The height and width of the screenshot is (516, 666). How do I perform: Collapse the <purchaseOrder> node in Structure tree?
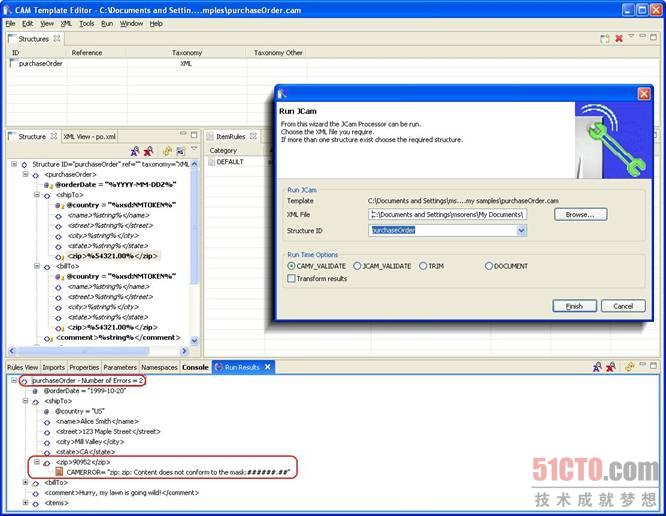25,174
